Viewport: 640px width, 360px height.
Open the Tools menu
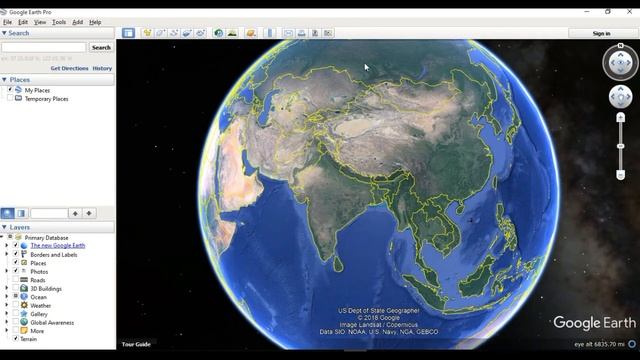tap(59, 22)
